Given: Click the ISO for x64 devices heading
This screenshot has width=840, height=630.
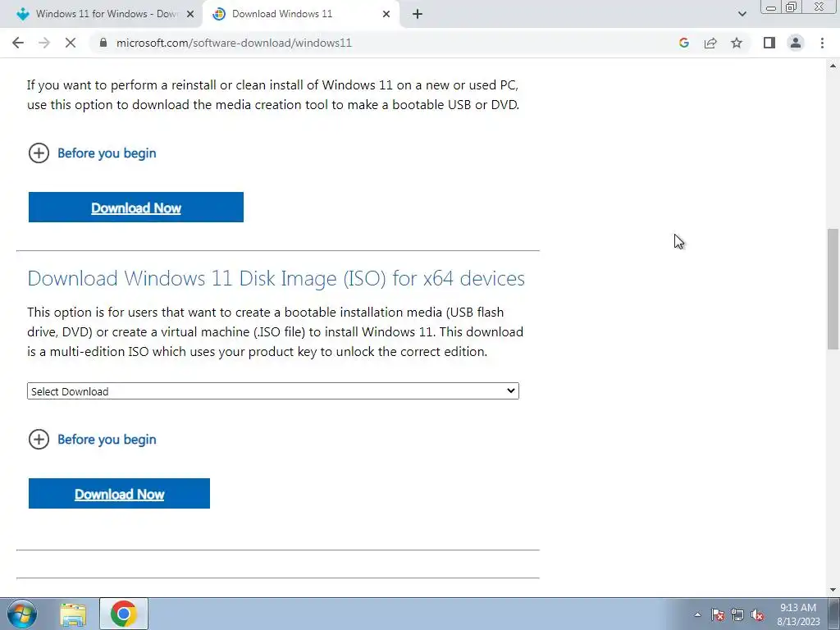Looking at the screenshot, I should [276, 279].
